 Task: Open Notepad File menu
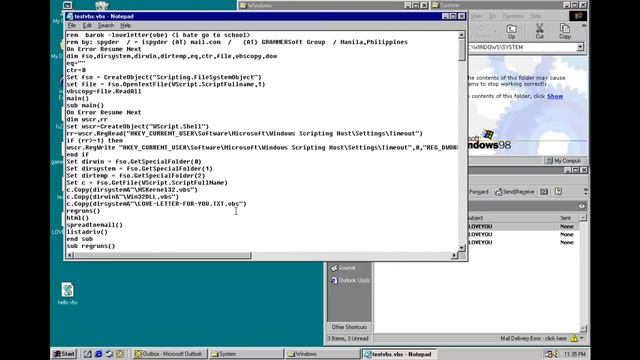tap(71, 25)
